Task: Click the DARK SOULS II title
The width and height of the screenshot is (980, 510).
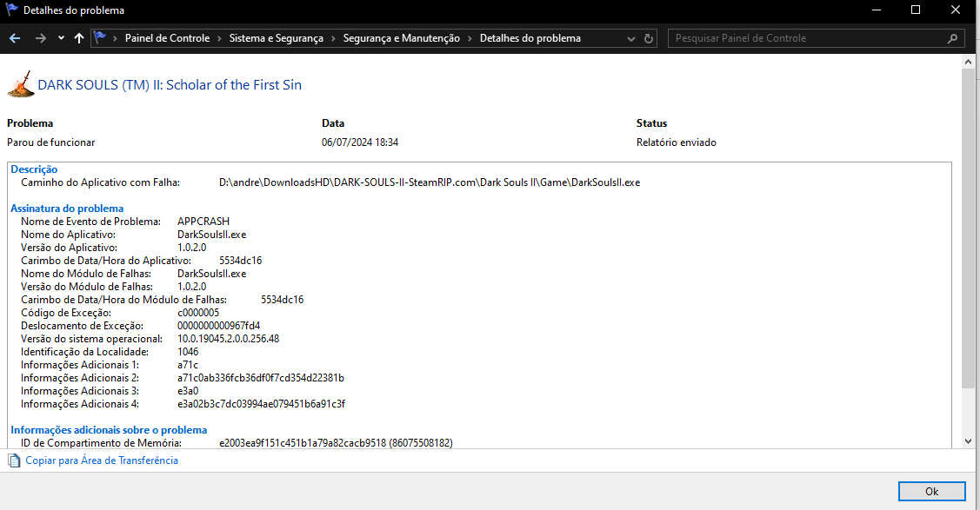Action: coord(170,85)
